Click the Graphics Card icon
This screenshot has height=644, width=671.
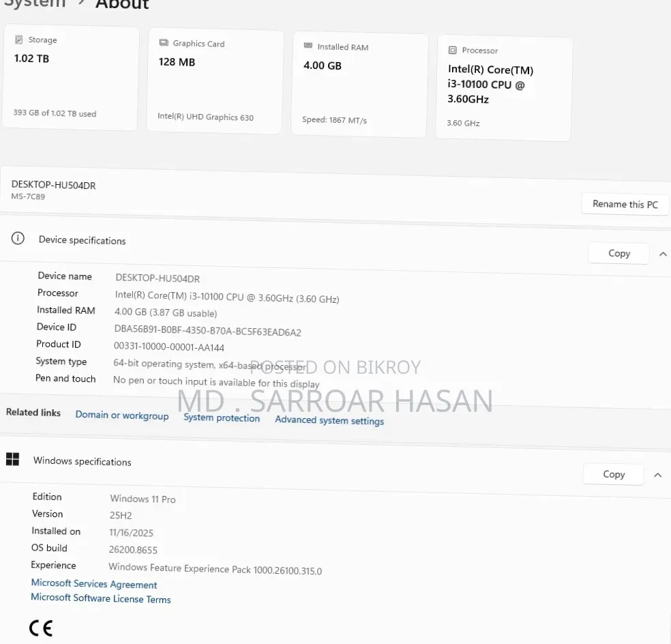point(164,42)
